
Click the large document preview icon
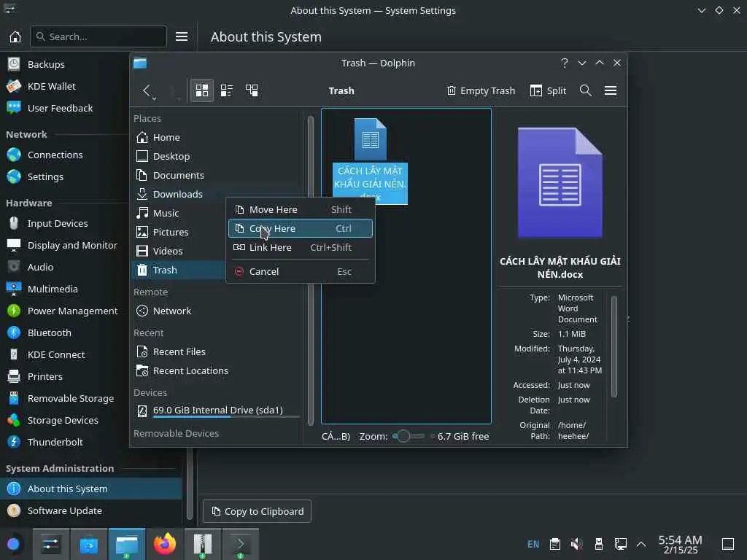[x=560, y=182]
